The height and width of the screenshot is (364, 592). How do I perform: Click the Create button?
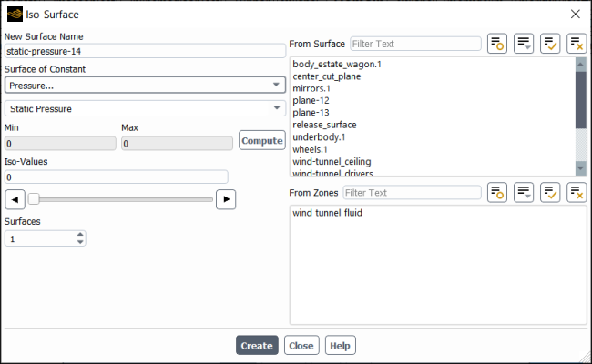257,345
